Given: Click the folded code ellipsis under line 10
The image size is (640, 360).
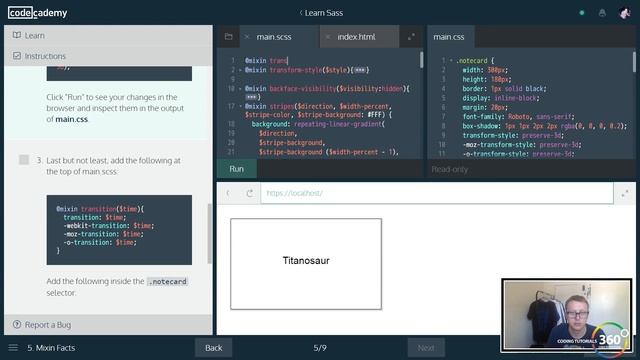Looking at the screenshot, I should (x=251, y=97).
